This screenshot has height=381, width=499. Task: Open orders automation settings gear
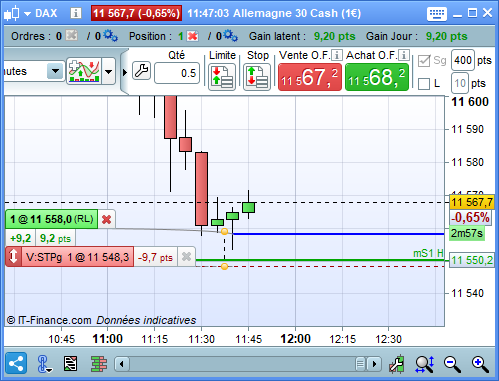point(110,35)
